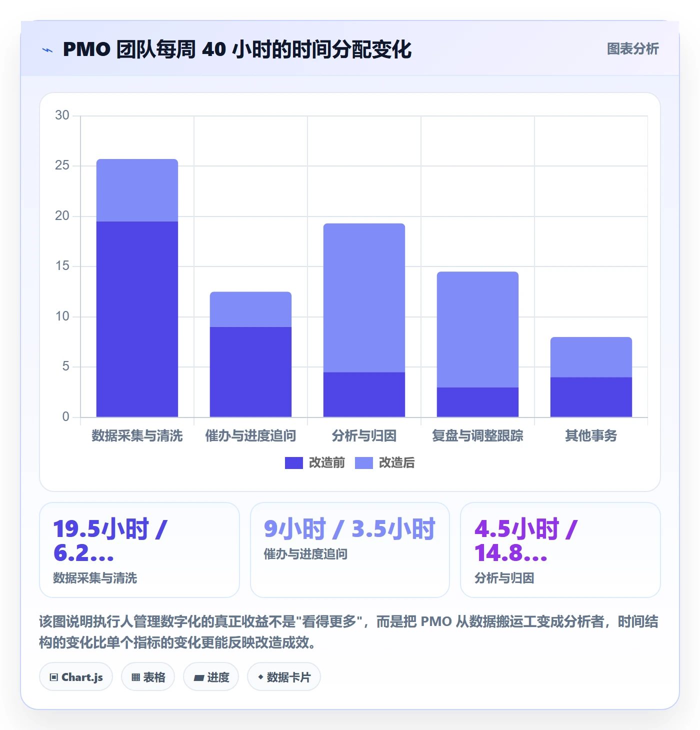Open the 4.5小时 分析与归因 stat card
This screenshot has width=700, height=730.
560,550
